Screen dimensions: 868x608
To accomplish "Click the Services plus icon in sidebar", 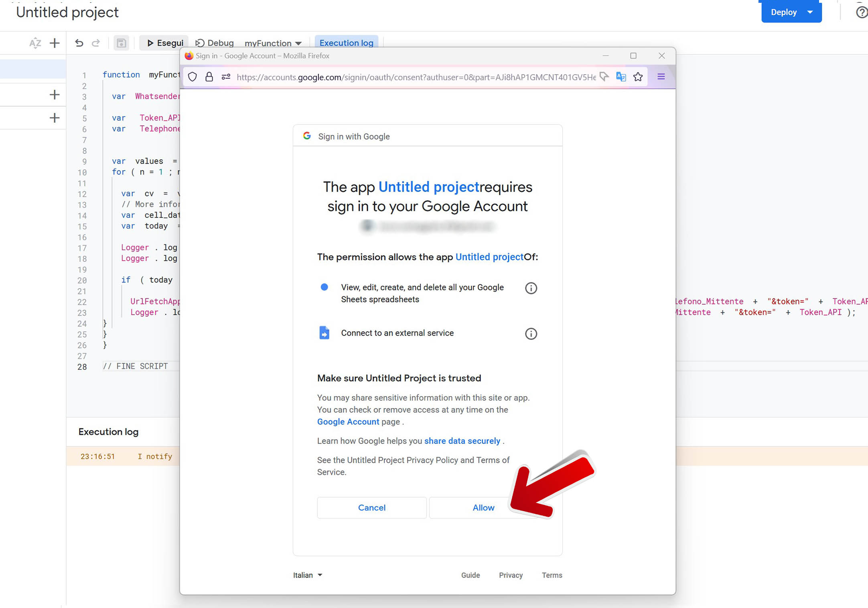I will (x=54, y=118).
